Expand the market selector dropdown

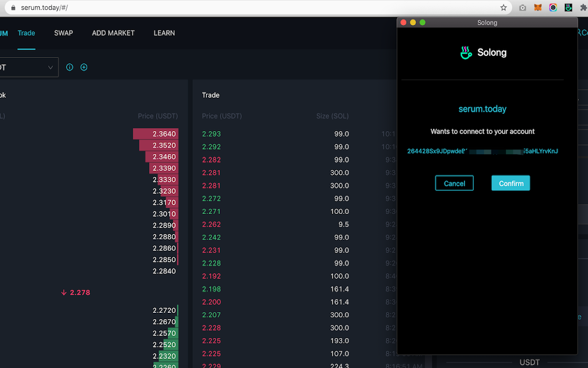click(29, 67)
